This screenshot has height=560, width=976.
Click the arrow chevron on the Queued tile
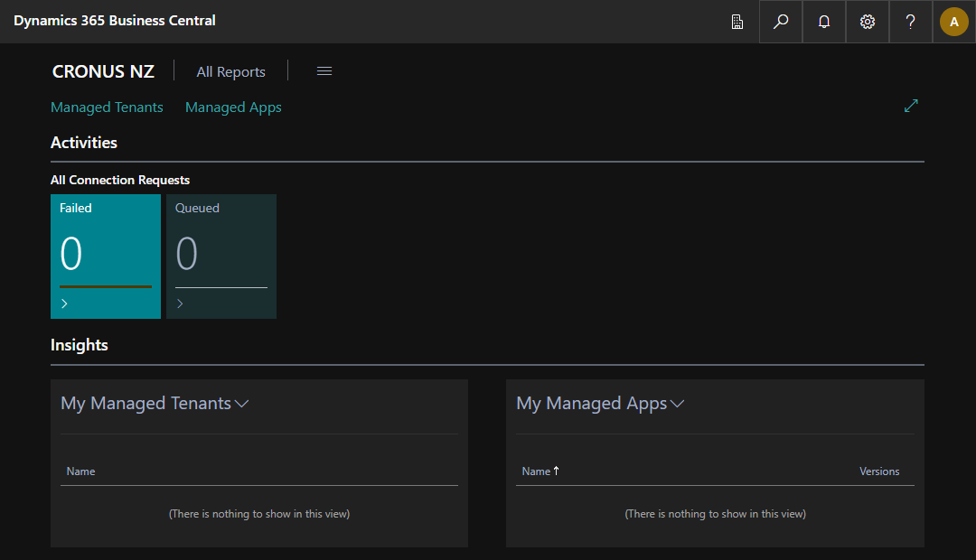[180, 303]
